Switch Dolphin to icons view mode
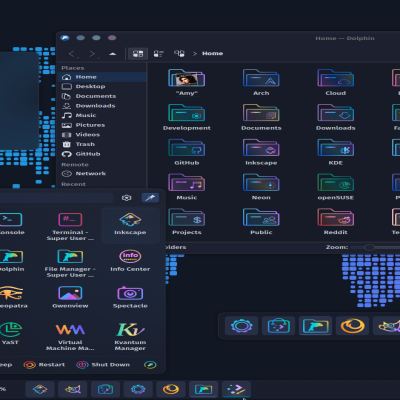This screenshot has width=400, height=400. (138, 53)
